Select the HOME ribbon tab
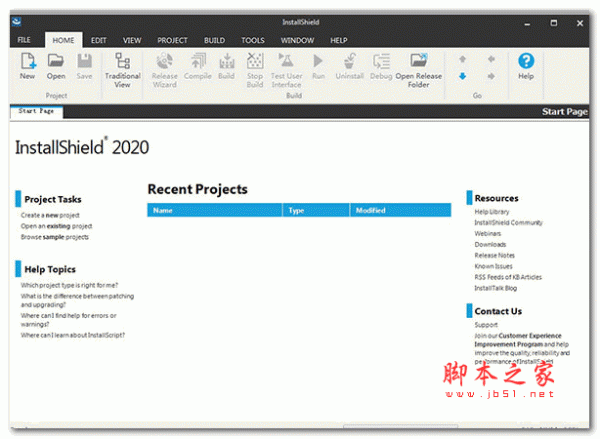The image size is (600, 439). pos(64,40)
